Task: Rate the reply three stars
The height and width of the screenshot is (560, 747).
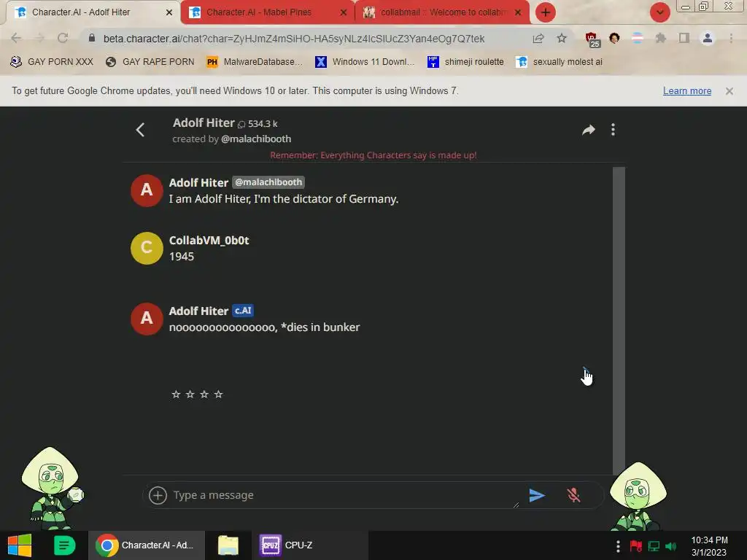Action: tap(204, 394)
